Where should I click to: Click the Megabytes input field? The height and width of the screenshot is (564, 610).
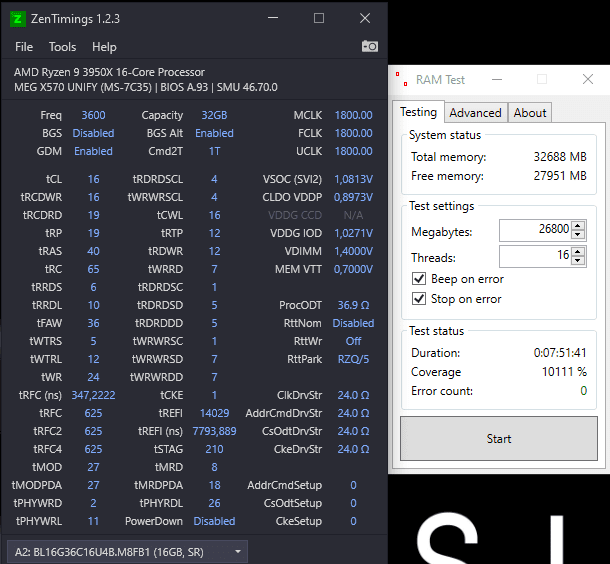pyautogui.click(x=535, y=230)
